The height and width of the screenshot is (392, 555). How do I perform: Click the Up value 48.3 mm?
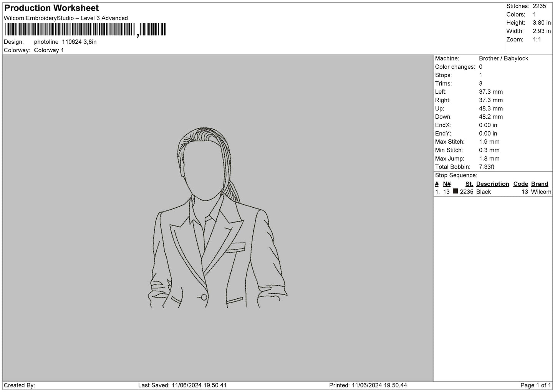pos(491,109)
